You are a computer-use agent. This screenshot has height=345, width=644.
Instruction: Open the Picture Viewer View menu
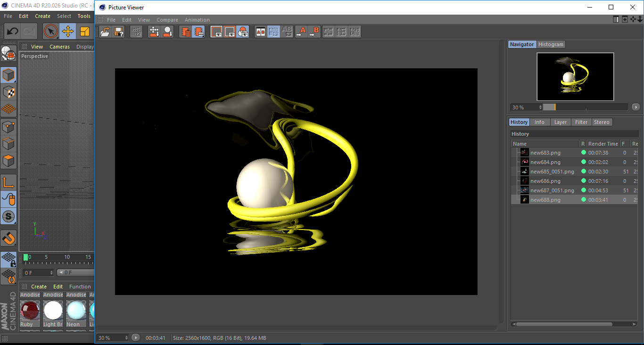(x=144, y=20)
